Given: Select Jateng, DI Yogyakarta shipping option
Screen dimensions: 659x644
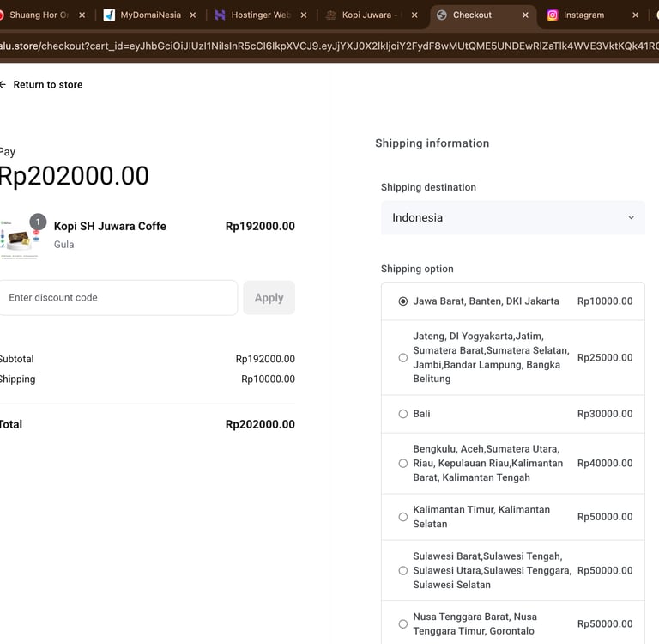Looking at the screenshot, I should point(403,357).
